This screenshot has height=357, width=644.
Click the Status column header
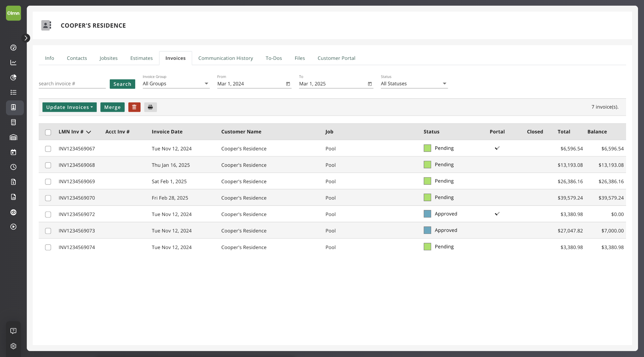click(431, 132)
